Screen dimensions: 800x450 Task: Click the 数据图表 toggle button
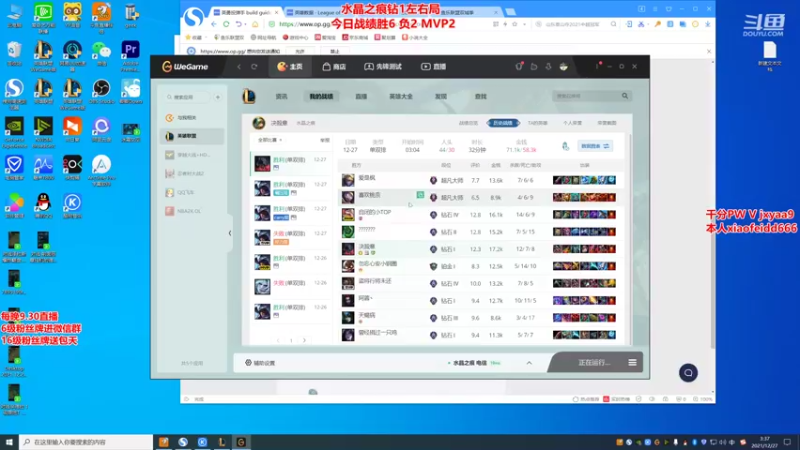(x=595, y=146)
